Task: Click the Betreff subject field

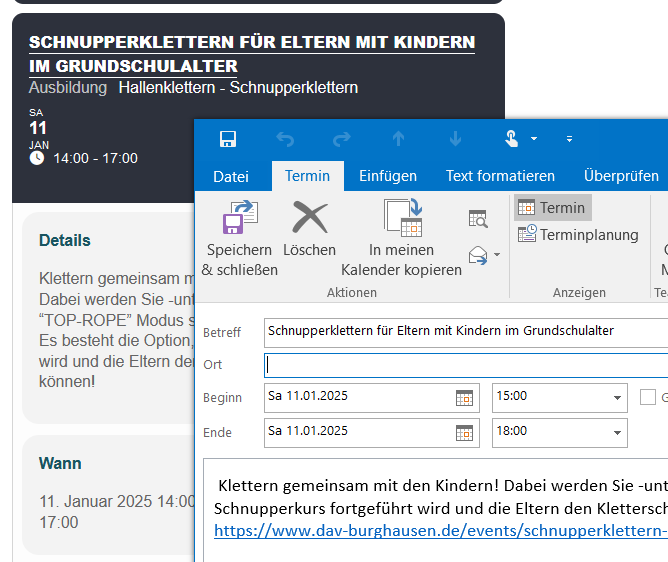Action: point(466,333)
